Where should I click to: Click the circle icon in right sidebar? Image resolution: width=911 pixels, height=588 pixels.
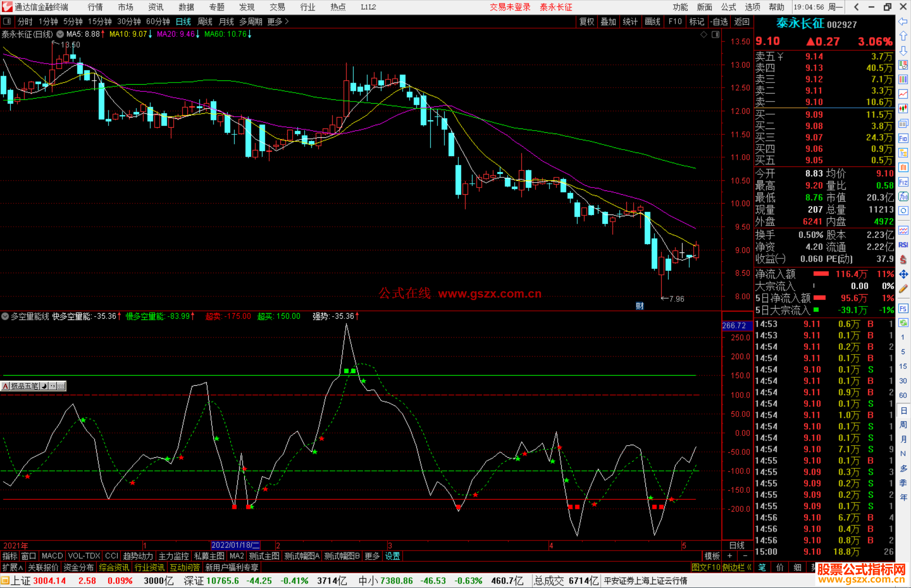click(903, 211)
